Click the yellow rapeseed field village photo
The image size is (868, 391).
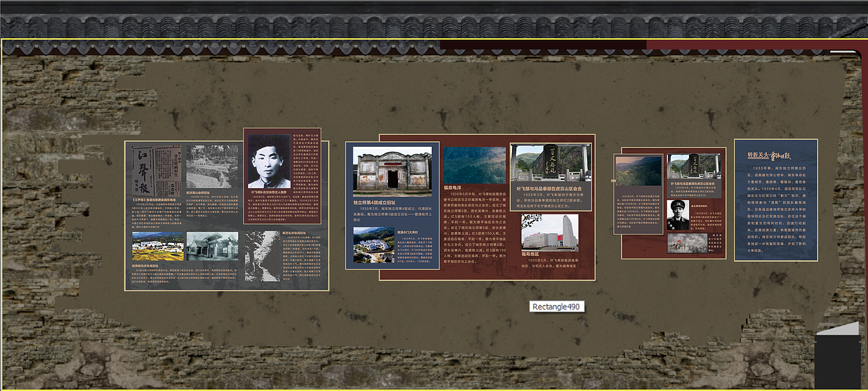[x=158, y=246]
